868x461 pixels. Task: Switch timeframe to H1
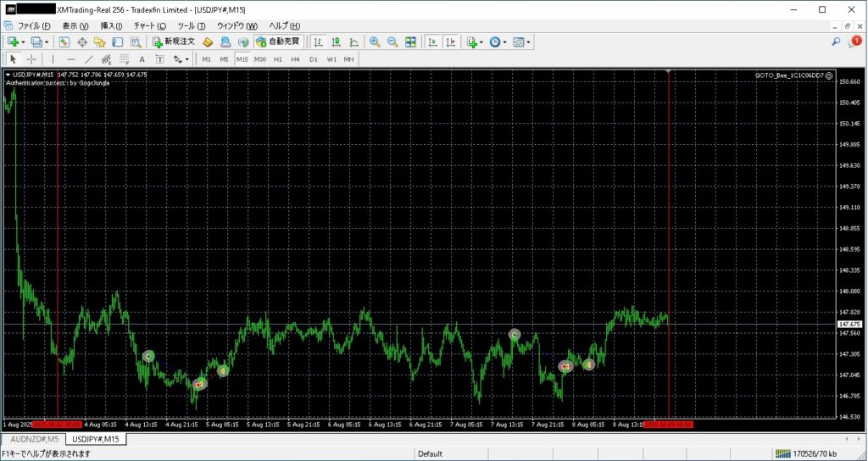point(277,59)
